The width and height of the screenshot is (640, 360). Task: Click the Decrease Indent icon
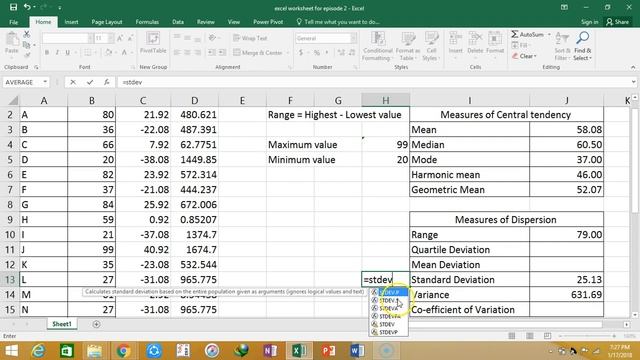211,52
